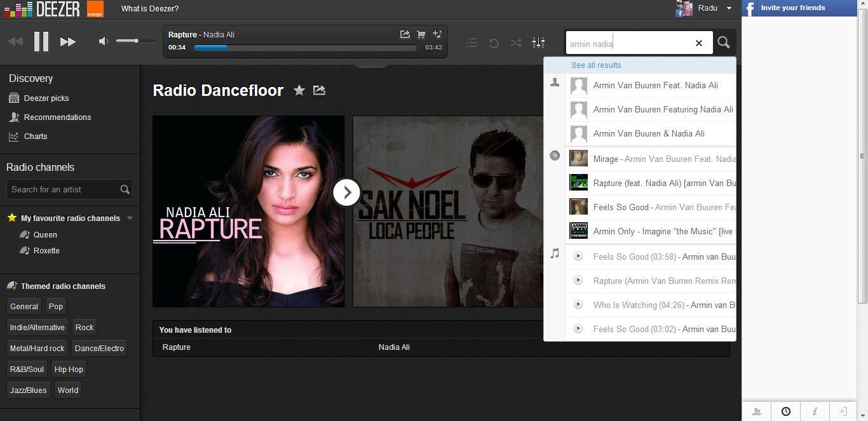
Task: Select the Pop themed channel
Action: click(x=56, y=307)
